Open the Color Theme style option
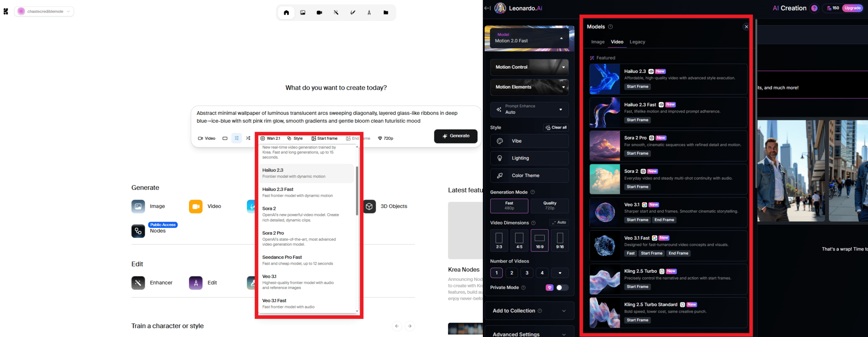The image size is (868, 337). point(529,176)
